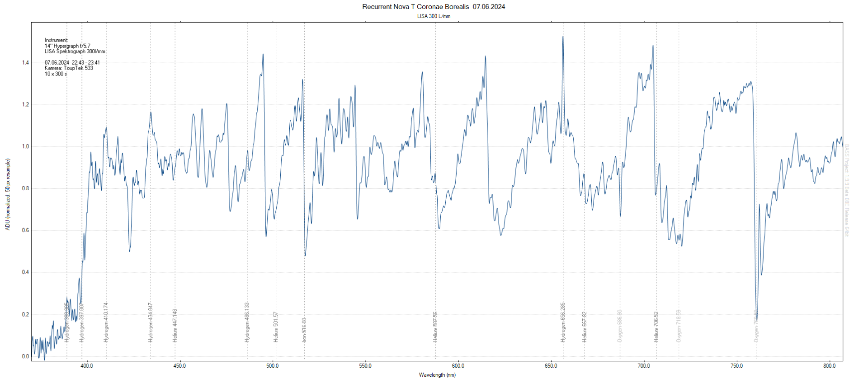The width and height of the screenshot is (868, 383).
Task: Click the x-axis tick label "500.0"
Action: click(x=273, y=366)
